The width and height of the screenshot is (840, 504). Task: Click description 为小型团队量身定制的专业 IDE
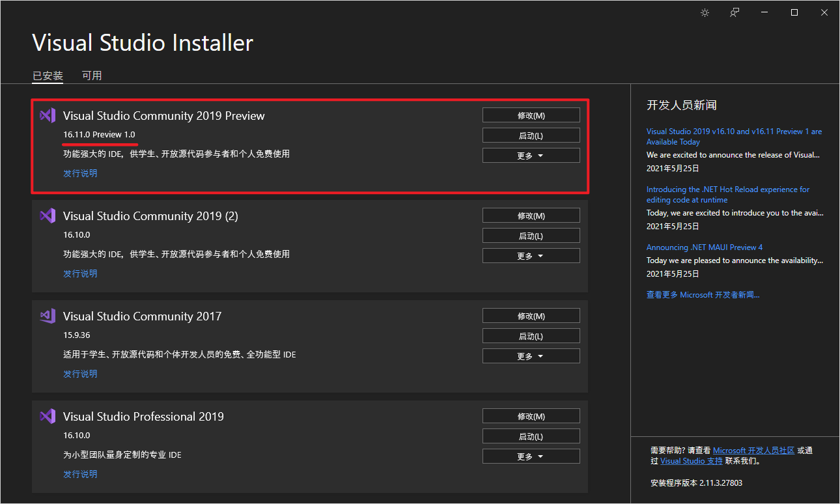pos(122,455)
